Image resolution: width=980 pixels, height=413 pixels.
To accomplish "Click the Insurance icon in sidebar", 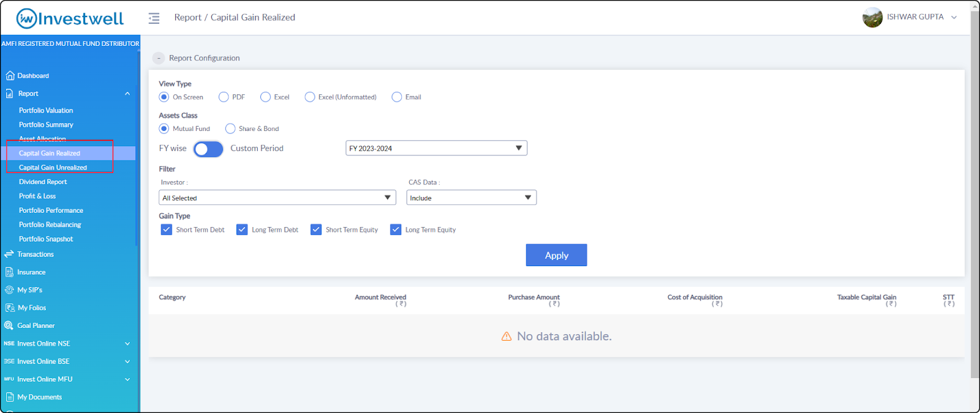I will pos(10,272).
